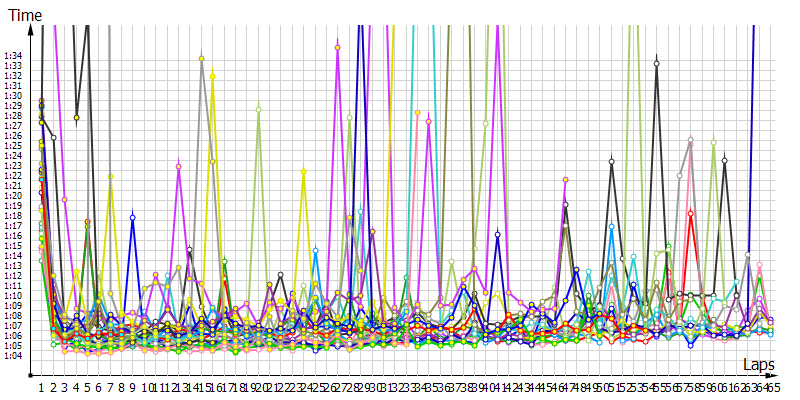Click the orange-tipped peak at lap 47
Screen dimensions: 800x400
[x=565, y=180]
